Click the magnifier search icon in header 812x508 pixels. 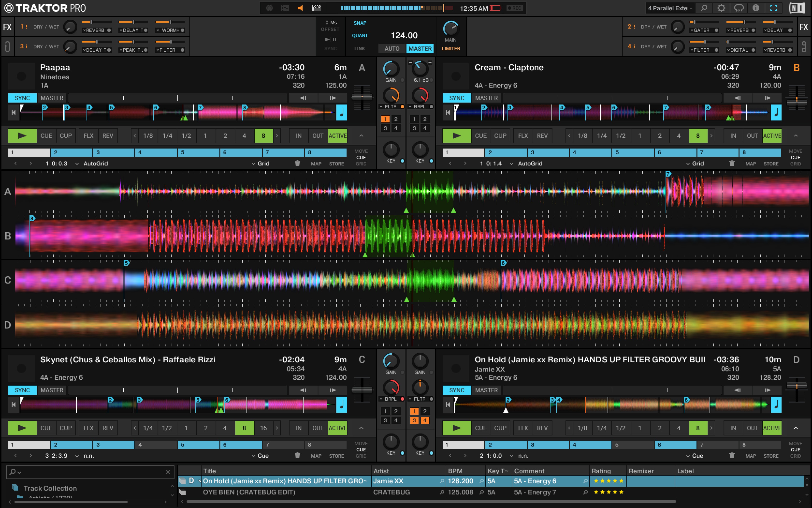(704, 8)
